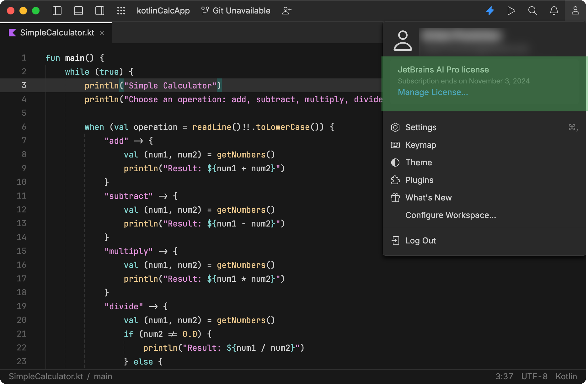Open the UTF-8 encoding selector

pos(534,376)
